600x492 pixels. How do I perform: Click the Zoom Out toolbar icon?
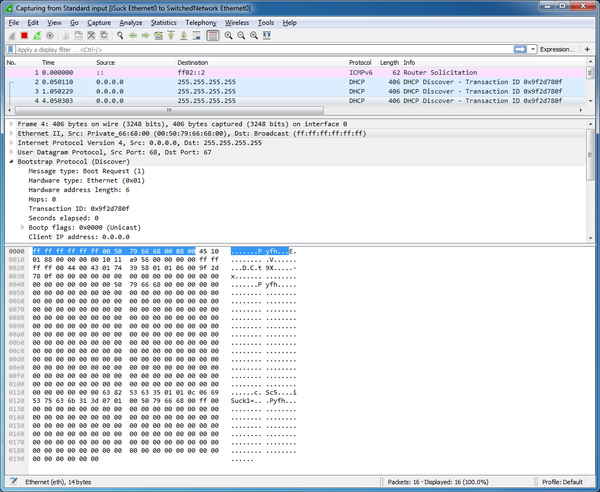click(x=242, y=35)
